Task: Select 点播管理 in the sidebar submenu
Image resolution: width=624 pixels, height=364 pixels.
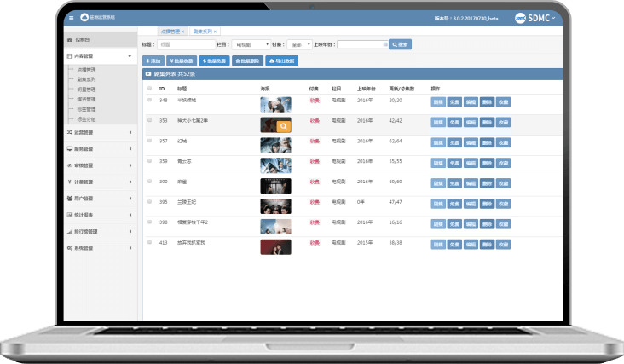Action: (86, 69)
